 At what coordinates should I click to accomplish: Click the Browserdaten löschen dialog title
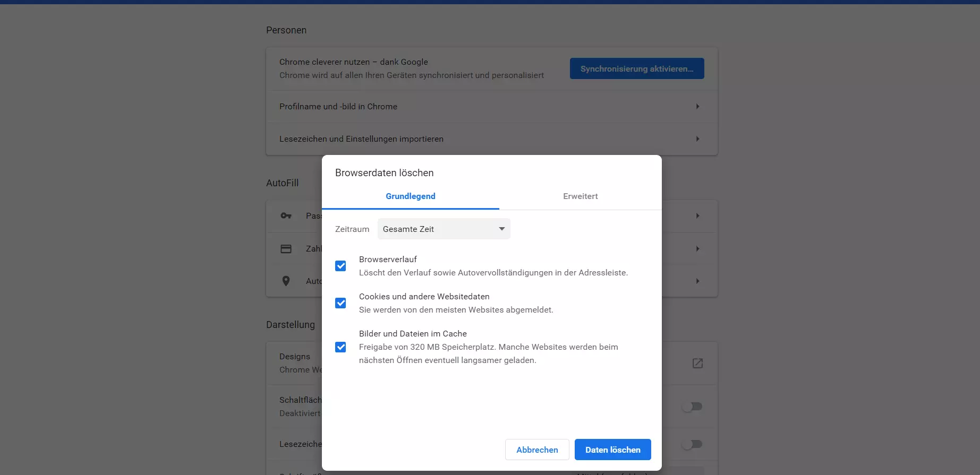pos(384,172)
